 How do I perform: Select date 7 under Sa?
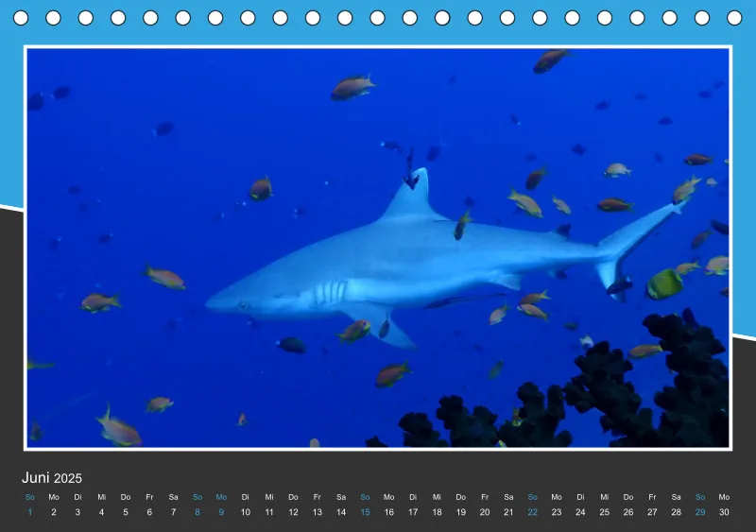174,512
